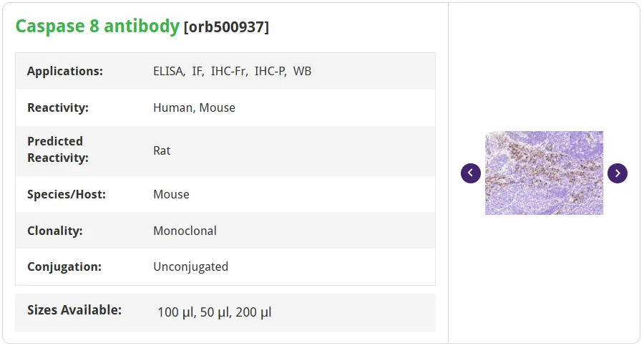Click the IHC-P application entry
Image resolution: width=644 pixels, height=346 pixels.
[270, 71]
